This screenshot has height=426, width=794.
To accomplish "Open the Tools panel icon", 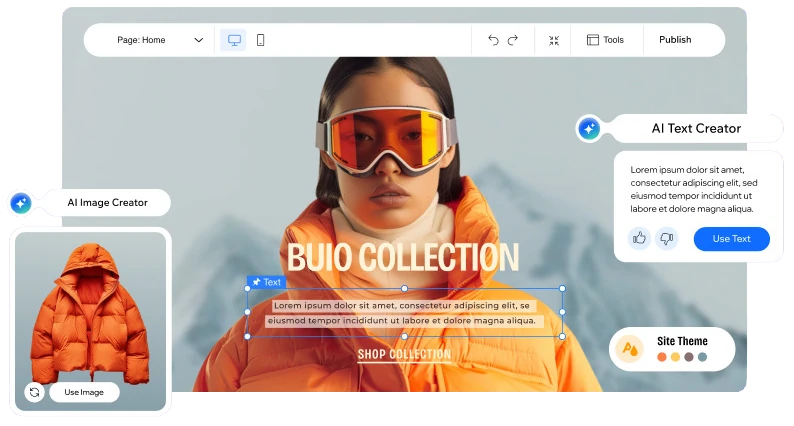I will (x=592, y=40).
